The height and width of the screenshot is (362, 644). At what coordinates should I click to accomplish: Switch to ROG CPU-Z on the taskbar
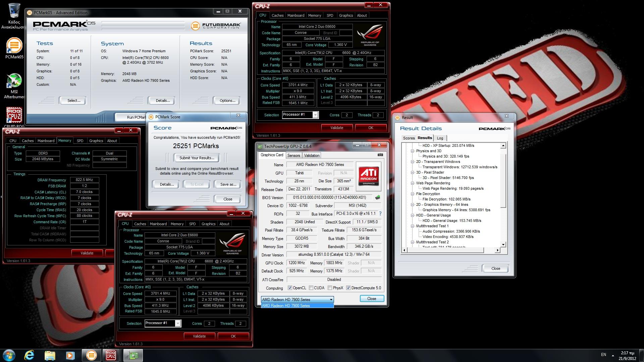111,355
